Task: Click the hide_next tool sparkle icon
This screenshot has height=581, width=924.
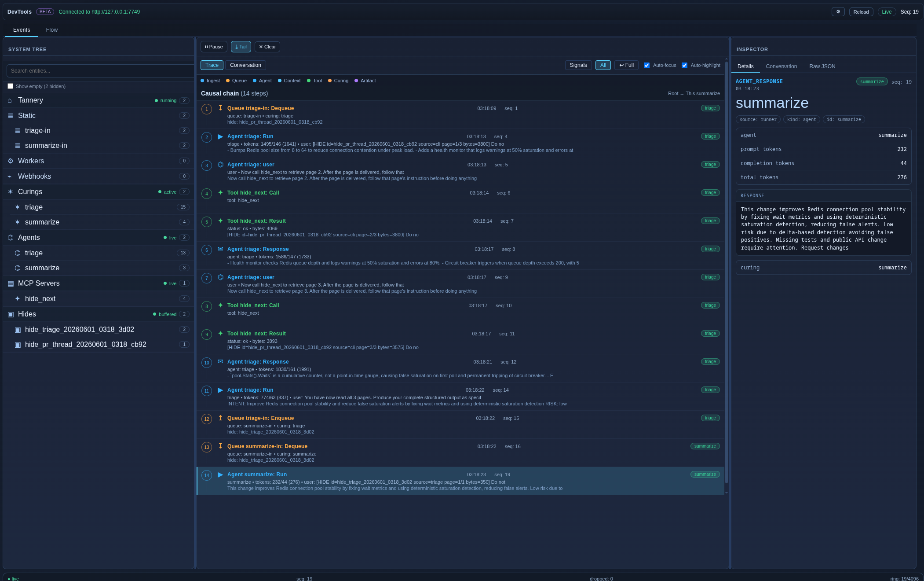Action: (18, 299)
